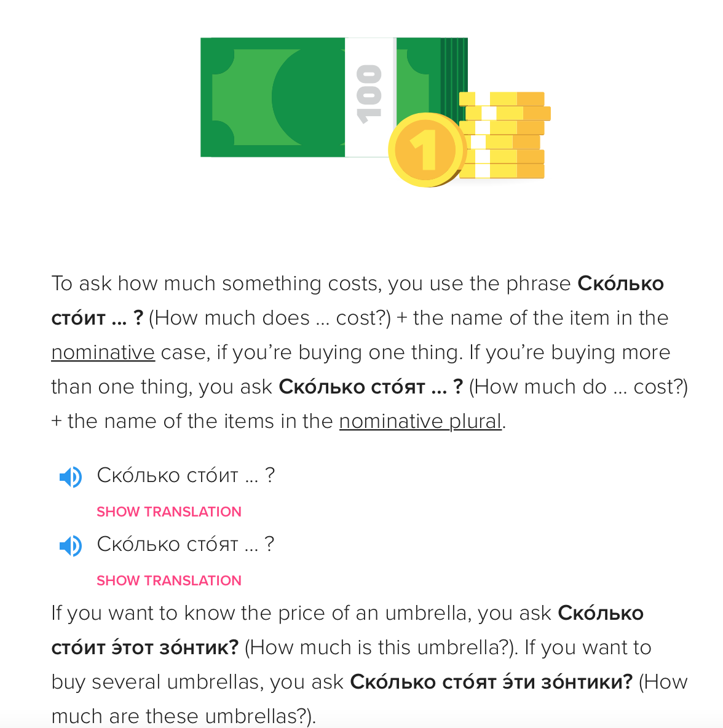
Task: Click bold "Ско́лько сто́ят ... ?" in first paragraph
Action: (x=370, y=387)
